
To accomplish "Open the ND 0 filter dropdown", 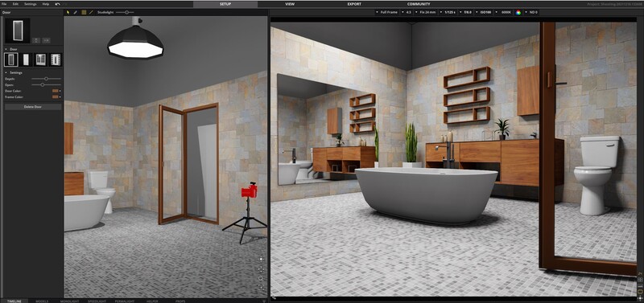I will pyautogui.click(x=530, y=12).
